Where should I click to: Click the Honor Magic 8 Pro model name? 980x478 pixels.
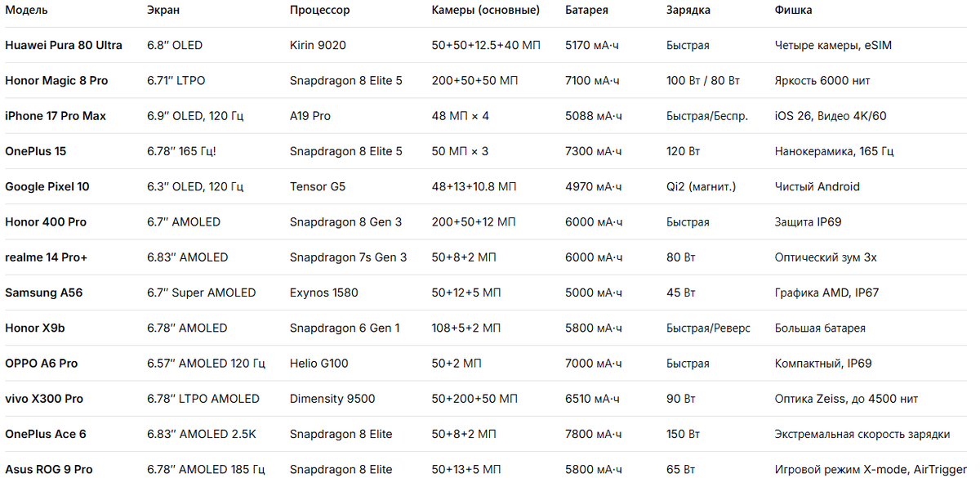point(56,81)
